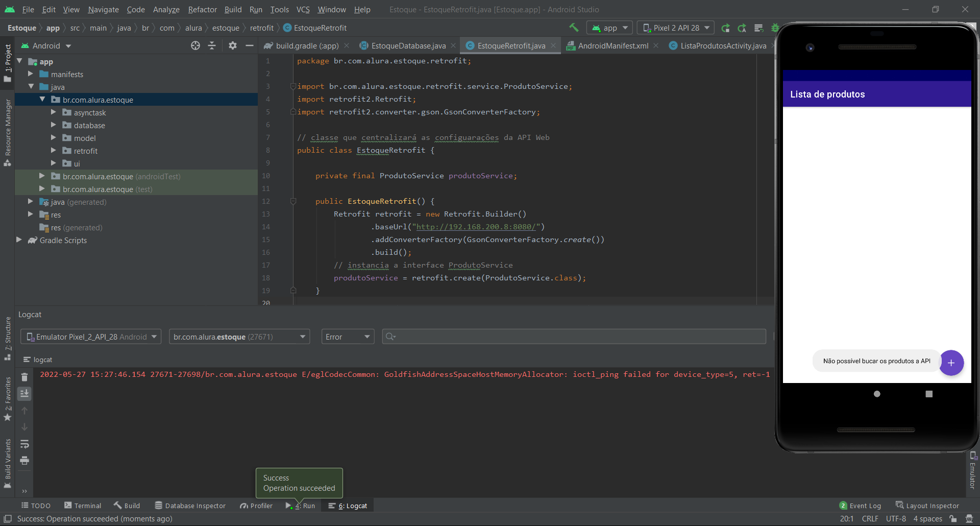This screenshot has width=980, height=526.
Task: Click the logcat search input field
Action: point(574,337)
